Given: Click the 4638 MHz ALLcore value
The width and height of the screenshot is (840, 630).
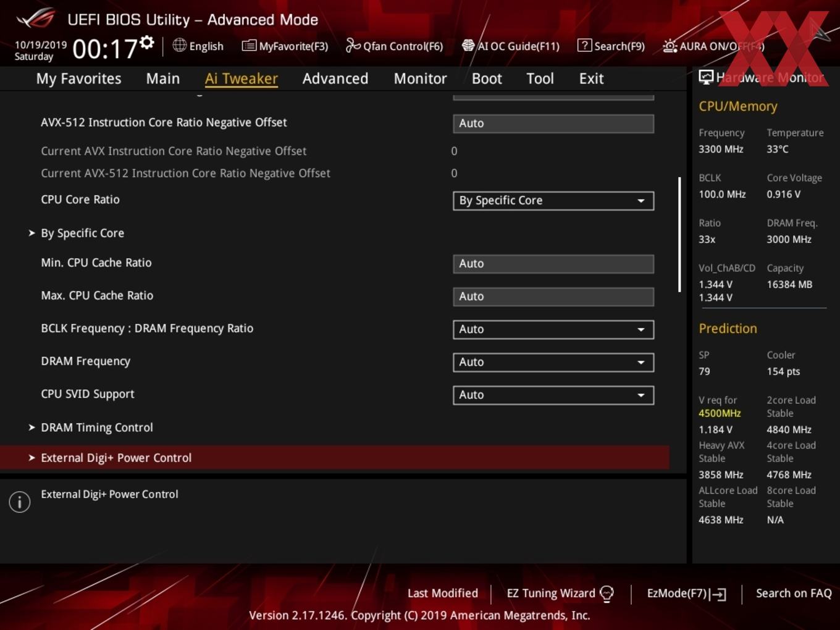Looking at the screenshot, I should [x=721, y=520].
